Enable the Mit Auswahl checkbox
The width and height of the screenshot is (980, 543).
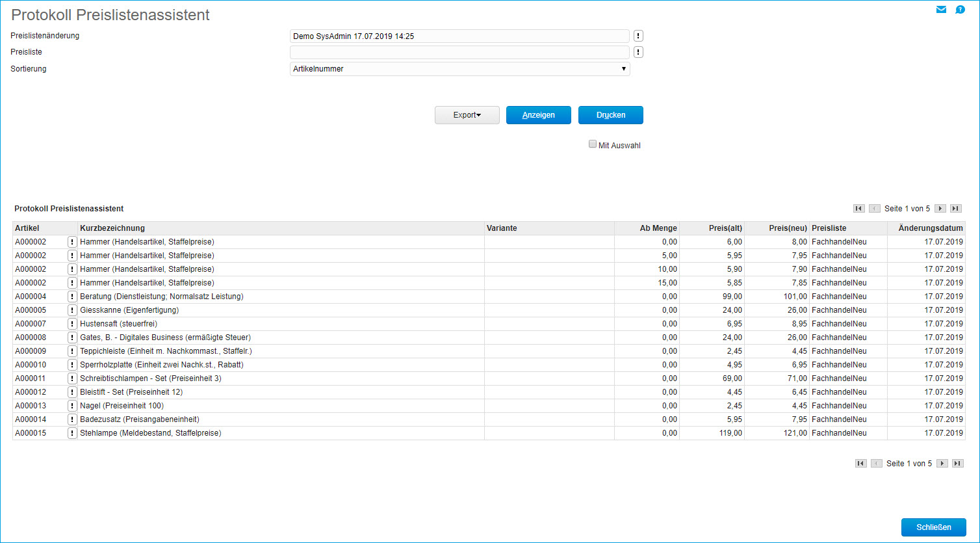pyautogui.click(x=593, y=144)
